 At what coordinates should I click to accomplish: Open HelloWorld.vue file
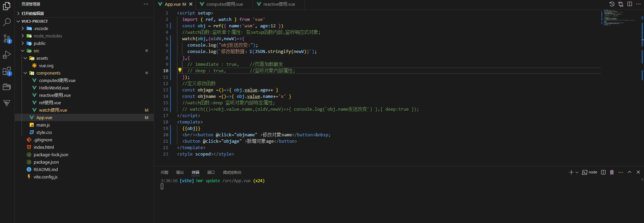pyautogui.click(x=84, y=88)
